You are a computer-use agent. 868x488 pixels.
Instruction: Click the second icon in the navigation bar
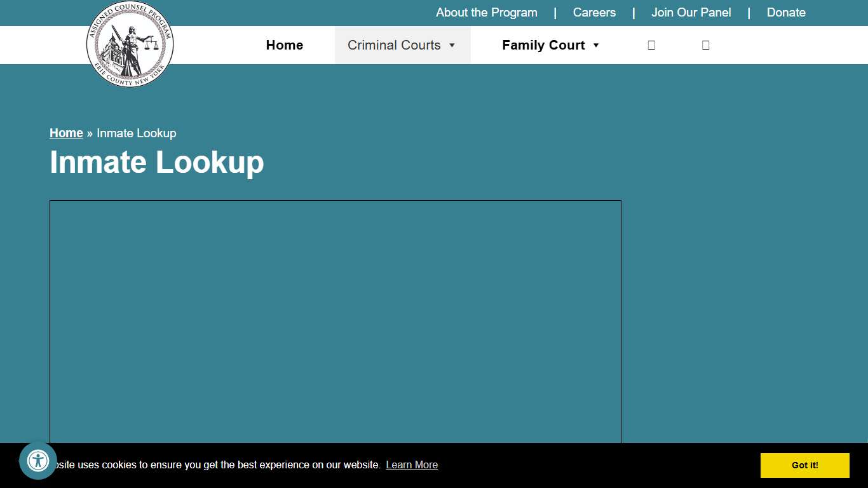(705, 44)
